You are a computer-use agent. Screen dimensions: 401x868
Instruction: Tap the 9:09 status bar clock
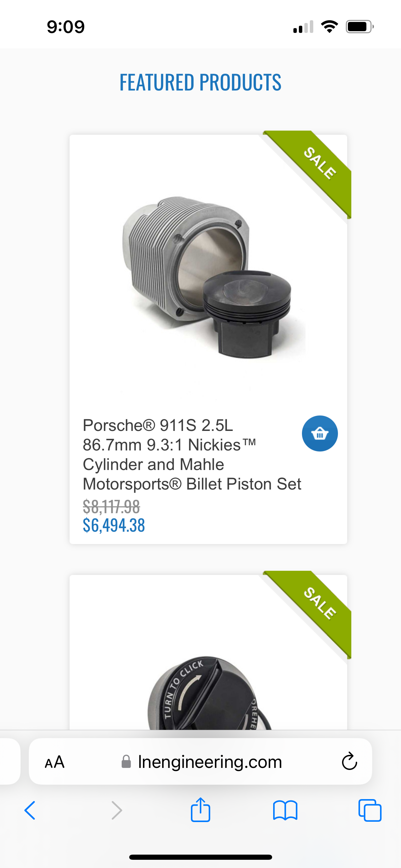coord(66,27)
